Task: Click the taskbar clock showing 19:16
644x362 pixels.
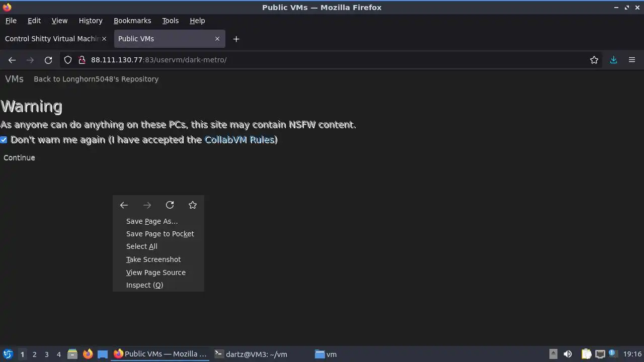Action: click(632, 354)
